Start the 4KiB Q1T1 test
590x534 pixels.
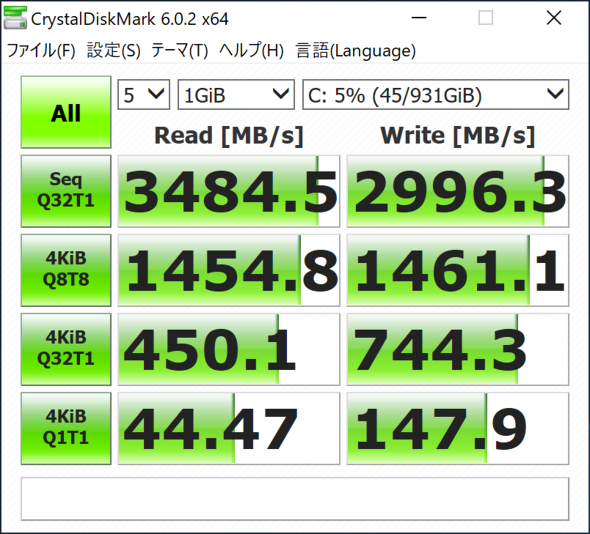click(66, 428)
